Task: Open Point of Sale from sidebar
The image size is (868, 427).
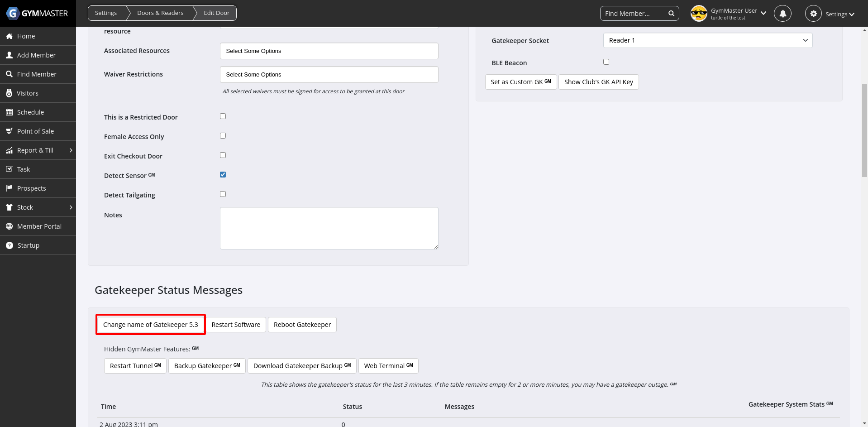Action: tap(35, 131)
